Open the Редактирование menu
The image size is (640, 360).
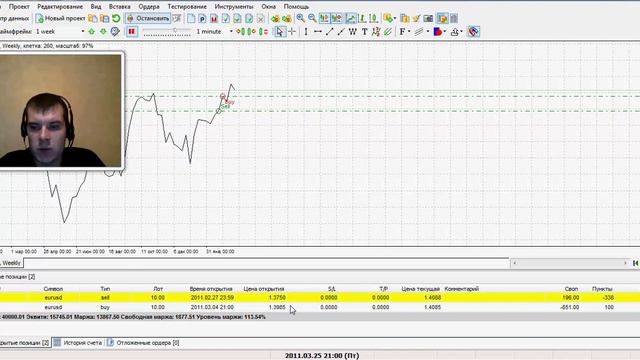(60, 7)
